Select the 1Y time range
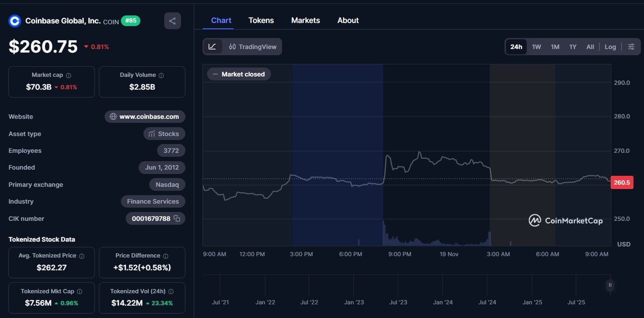 [572, 46]
